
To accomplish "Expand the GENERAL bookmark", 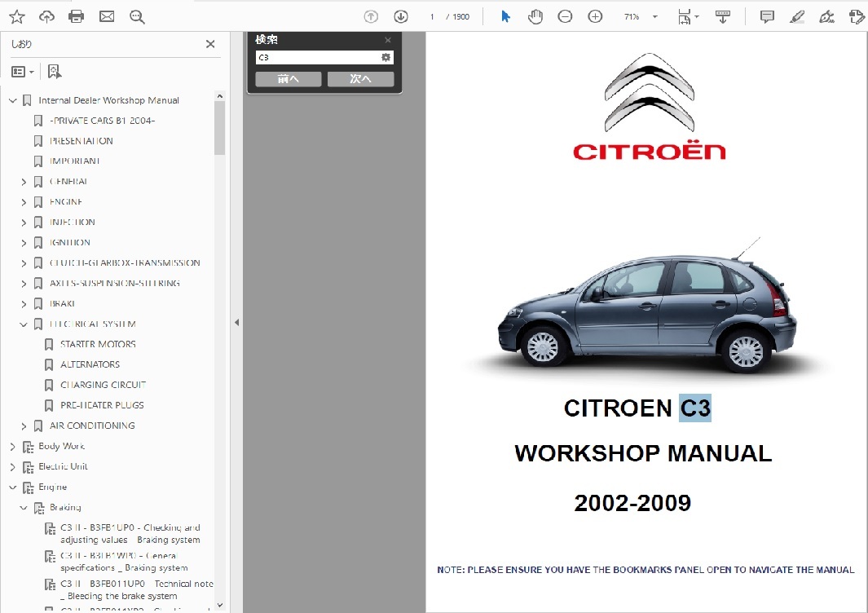I will 24,182.
